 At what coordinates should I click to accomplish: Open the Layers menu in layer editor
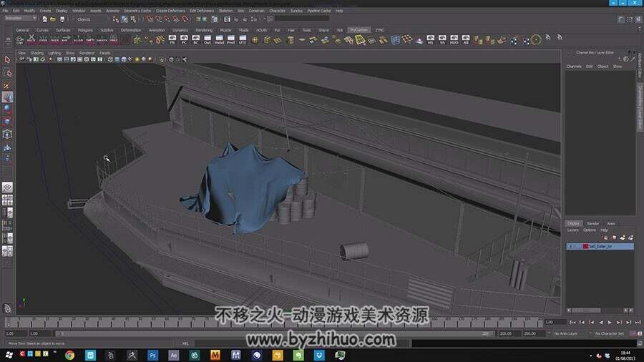573,230
